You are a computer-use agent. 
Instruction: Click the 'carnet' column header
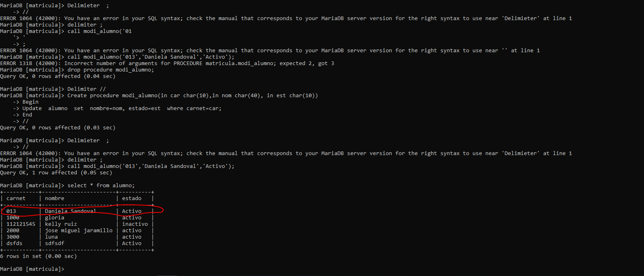(16, 198)
